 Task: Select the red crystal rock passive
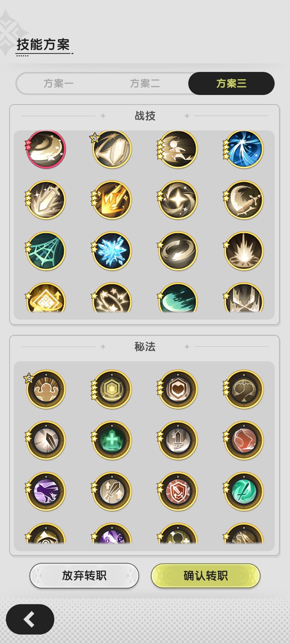(244, 440)
